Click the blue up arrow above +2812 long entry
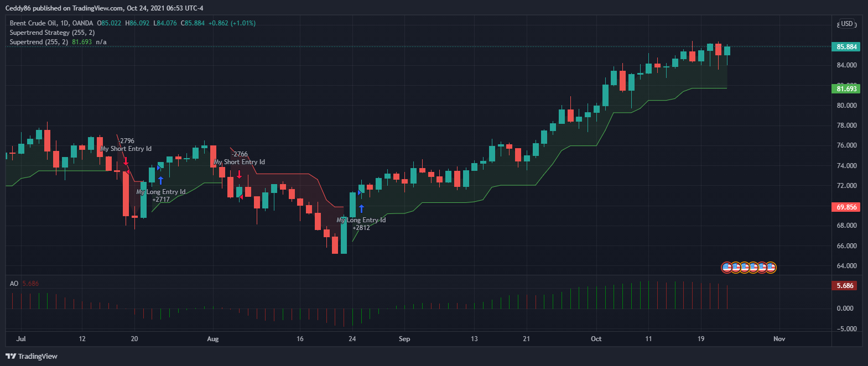This screenshot has height=366, width=868. click(x=361, y=208)
